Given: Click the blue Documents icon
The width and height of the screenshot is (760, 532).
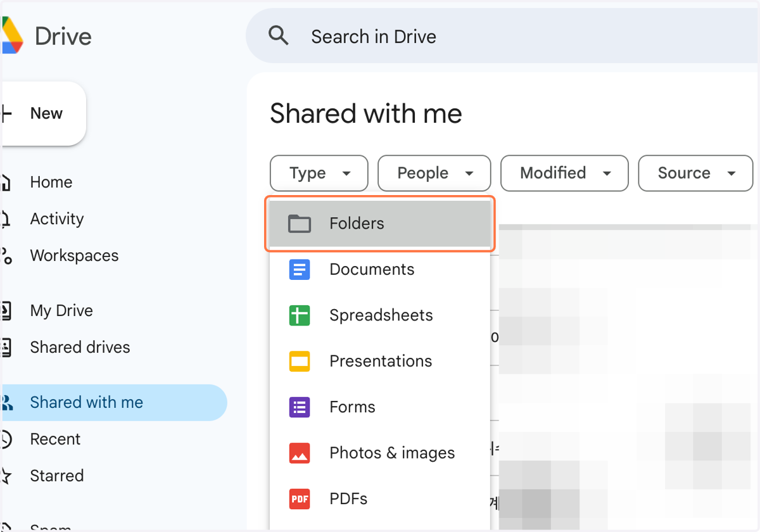Looking at the screenshot, I should 300,270.
